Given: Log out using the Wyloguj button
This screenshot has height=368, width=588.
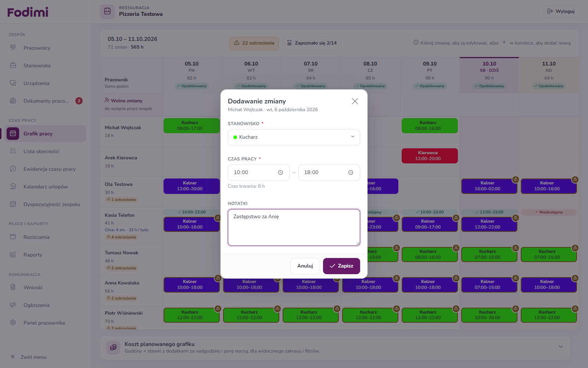Looking at the screenshot, I should pos(561,11).
